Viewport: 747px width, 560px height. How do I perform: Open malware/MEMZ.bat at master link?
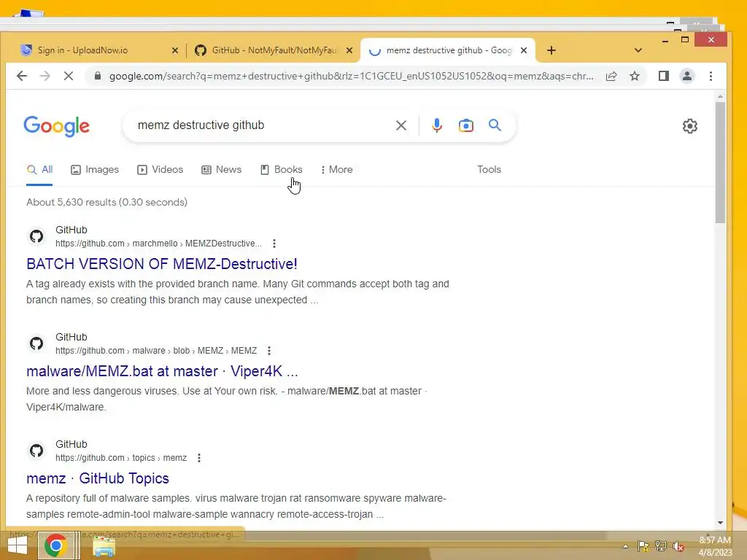pyautogui.click(x=162, y=371)
